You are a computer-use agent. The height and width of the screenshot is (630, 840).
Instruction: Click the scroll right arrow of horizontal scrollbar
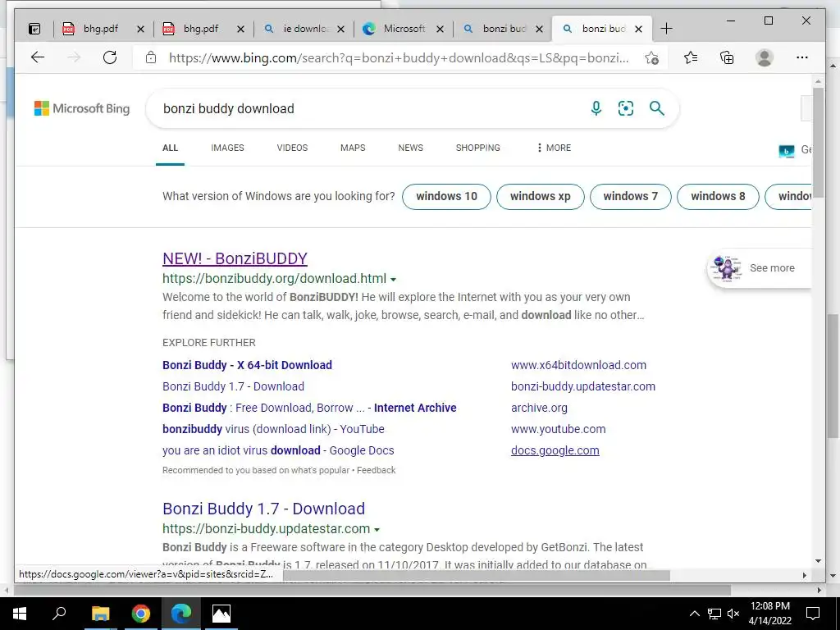tap(804, 575)
